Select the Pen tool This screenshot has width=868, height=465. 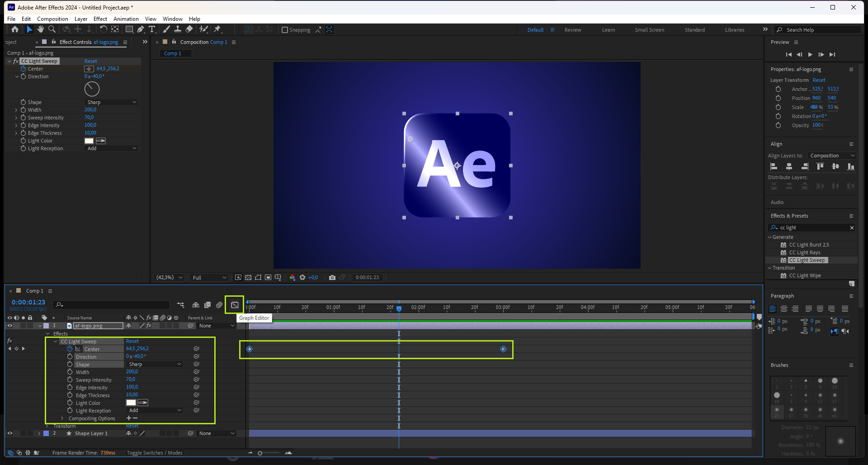(x=141, y=29)
